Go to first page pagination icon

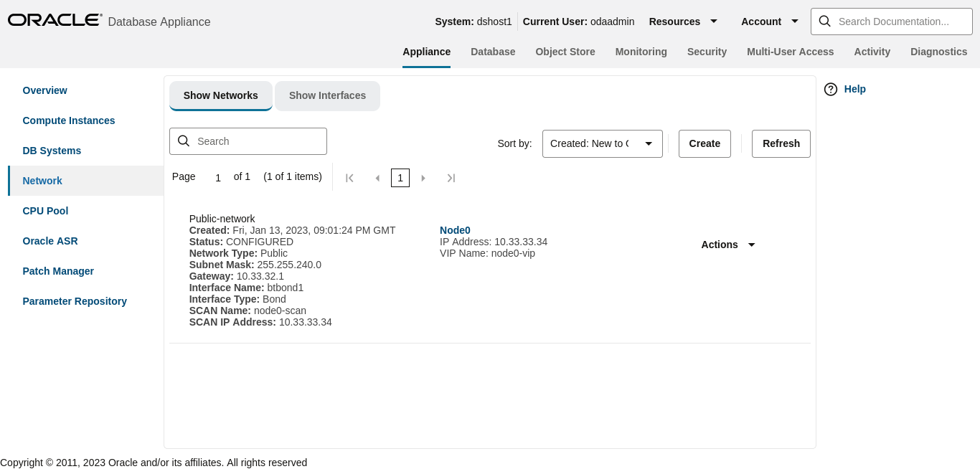point(349,178)
